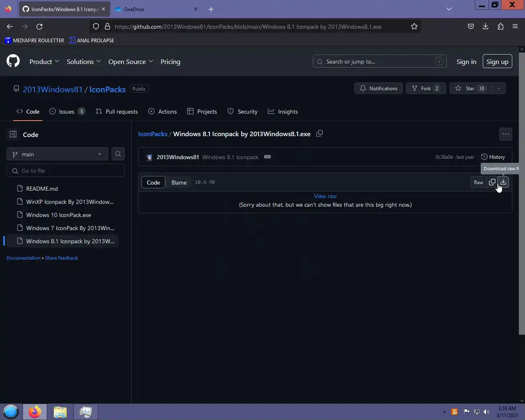Open Firefox extensions puzzle icon
This screenshot has height=420, width=525.
click(500, 27)
